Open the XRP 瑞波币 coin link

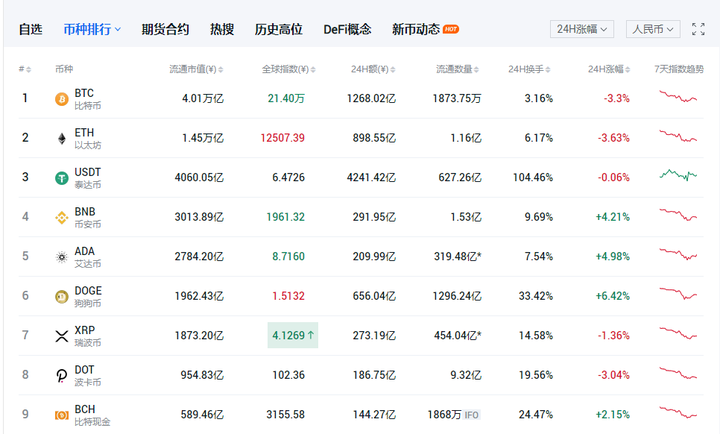tap(88, 336)
